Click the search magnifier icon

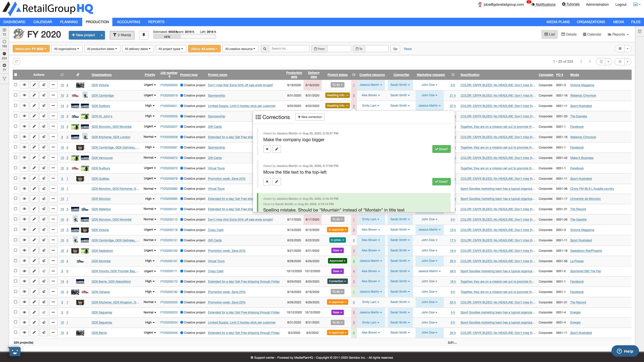[265, 49]
